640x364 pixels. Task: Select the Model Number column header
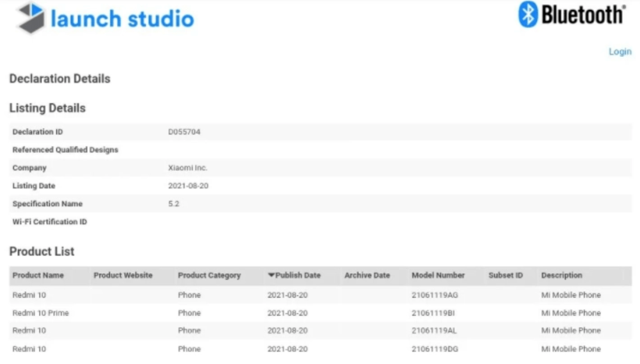tap(438, 276)
